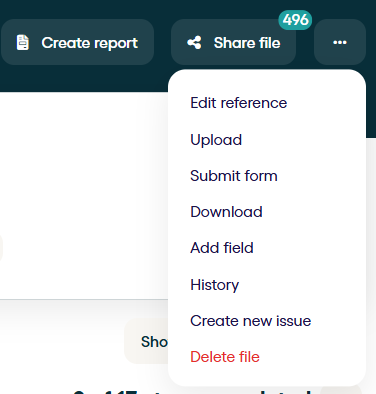Click the Create report document icon
376x394 pixels.
pos(23,43)
